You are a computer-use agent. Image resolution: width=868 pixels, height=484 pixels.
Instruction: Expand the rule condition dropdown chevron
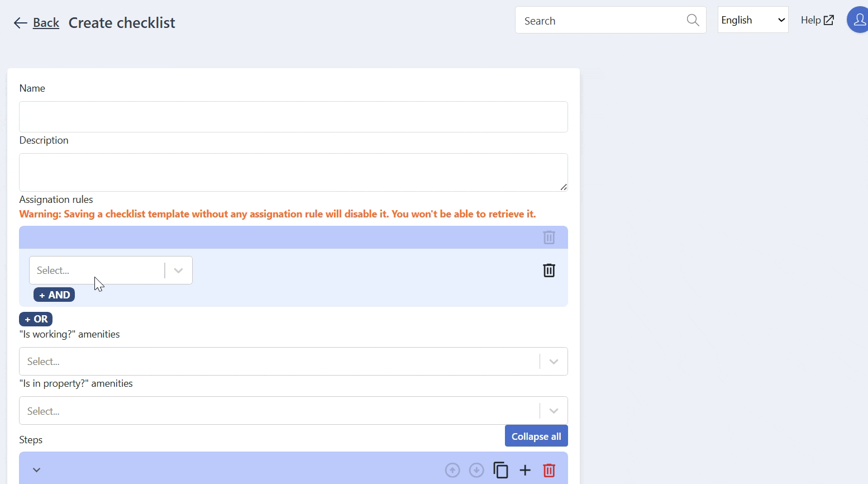click(178, 271)
